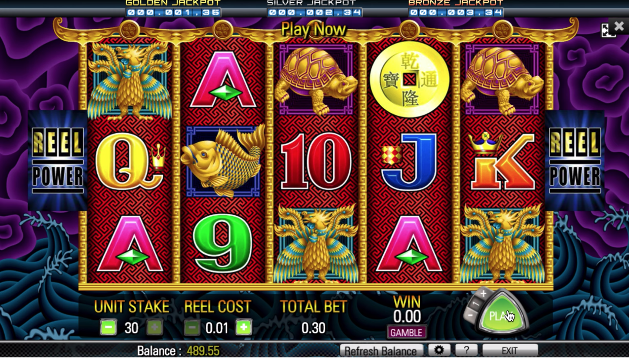This screenshot has height=364, width=631.
Task: Increase reel cost with green plus
Action: click(x=244, y=327)
